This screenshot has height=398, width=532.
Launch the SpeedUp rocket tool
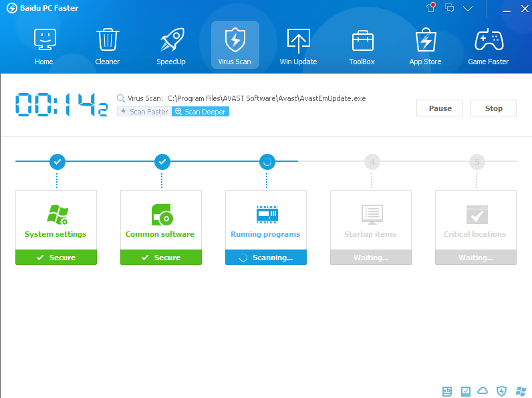coord(171,47)
